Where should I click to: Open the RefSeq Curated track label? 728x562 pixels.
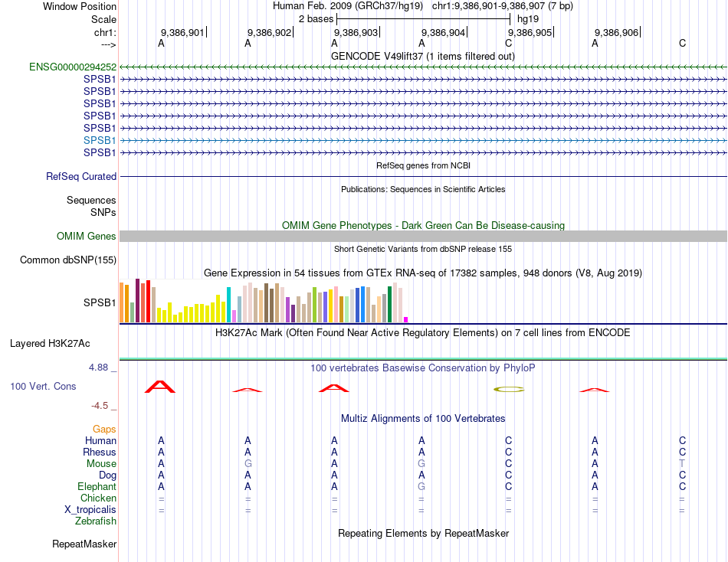tap(81, 176)
